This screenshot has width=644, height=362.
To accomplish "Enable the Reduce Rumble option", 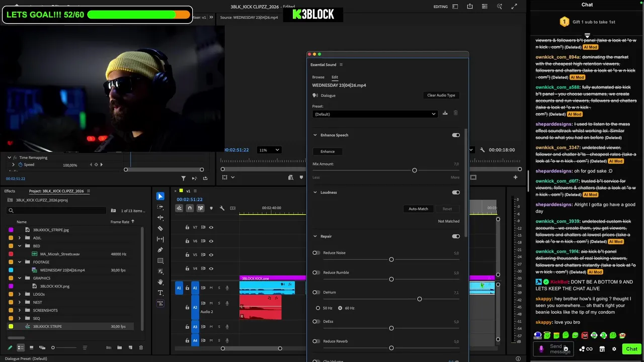I will [x=316, y=273].
